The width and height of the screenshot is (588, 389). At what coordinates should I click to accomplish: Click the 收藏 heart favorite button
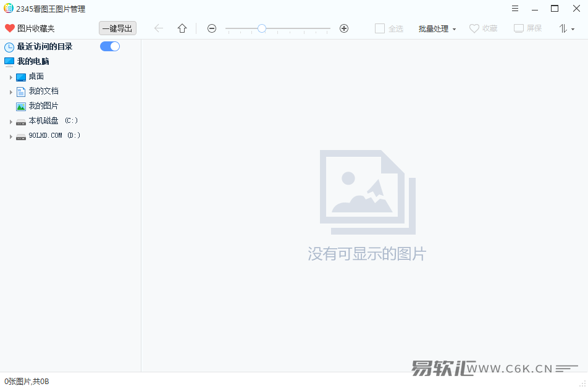tap(484, 28)
